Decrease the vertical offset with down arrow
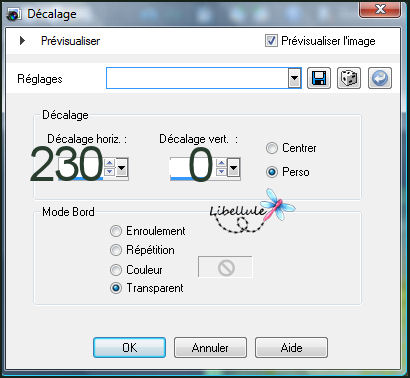410x378 pixels. 222,172
